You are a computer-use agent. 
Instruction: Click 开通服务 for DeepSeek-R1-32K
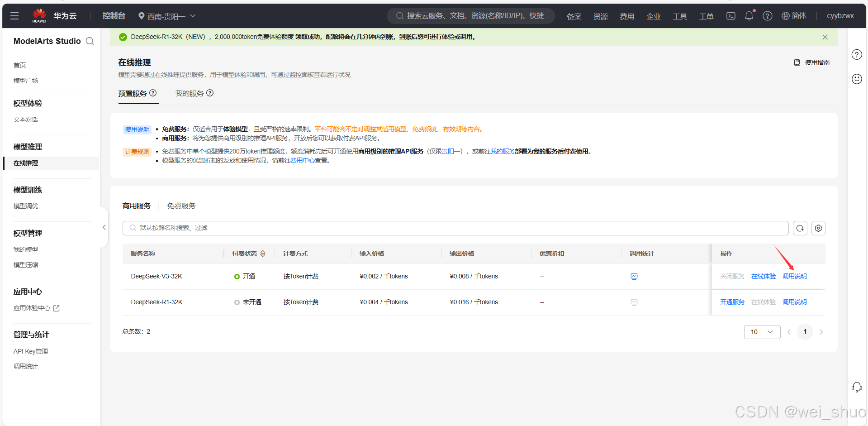732,302
